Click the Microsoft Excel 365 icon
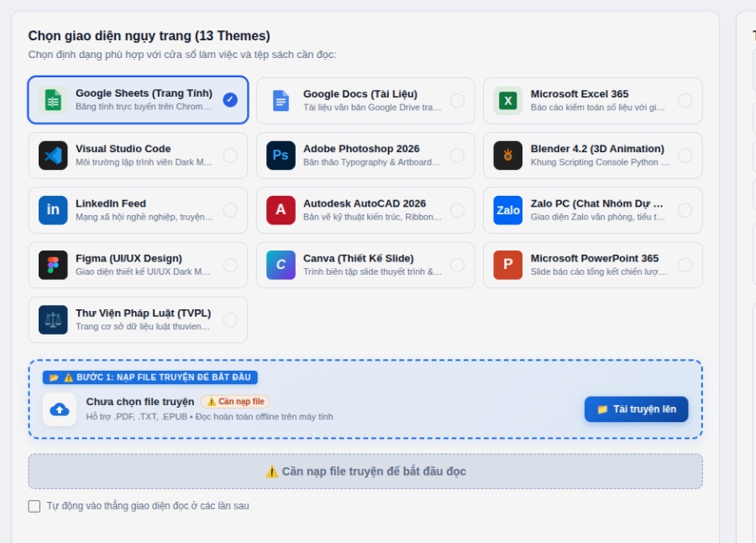 507,101
